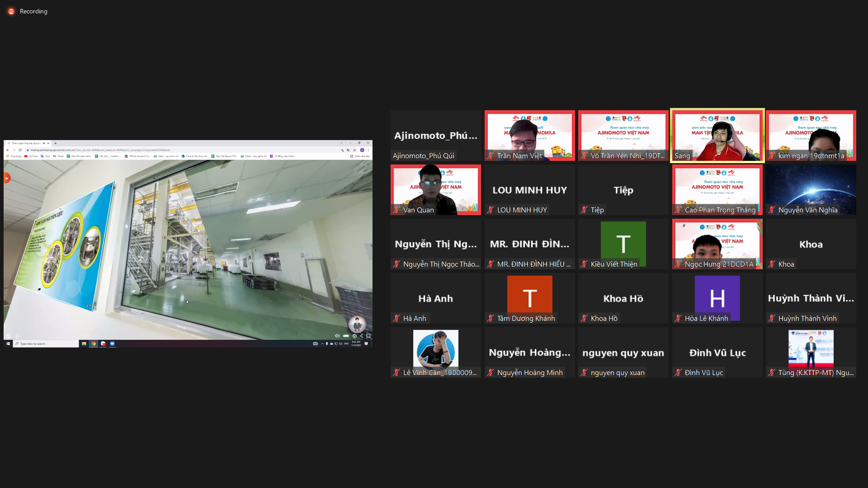
Task: Click the share icon in tour controls
Action: tap(361, 336)
